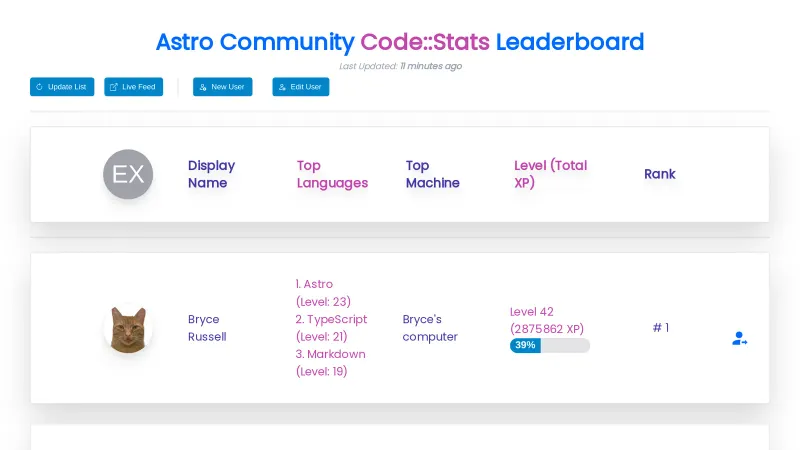
Task: Select the Top Languages column header
Action: click(332, 174)
